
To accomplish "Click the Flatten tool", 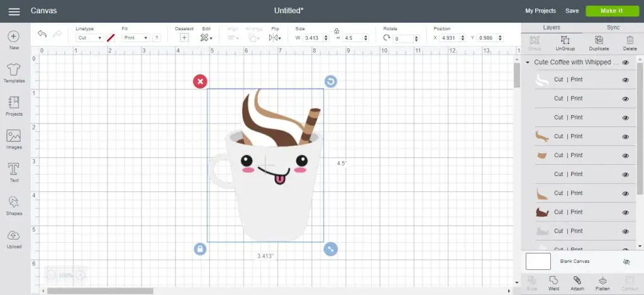I will tap(602, 284).
